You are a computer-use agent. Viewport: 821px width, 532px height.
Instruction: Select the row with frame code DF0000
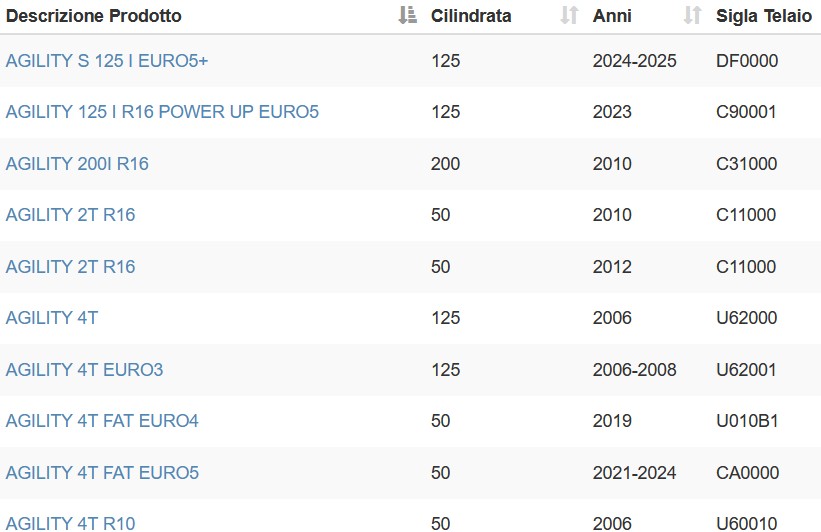(410, 61)
